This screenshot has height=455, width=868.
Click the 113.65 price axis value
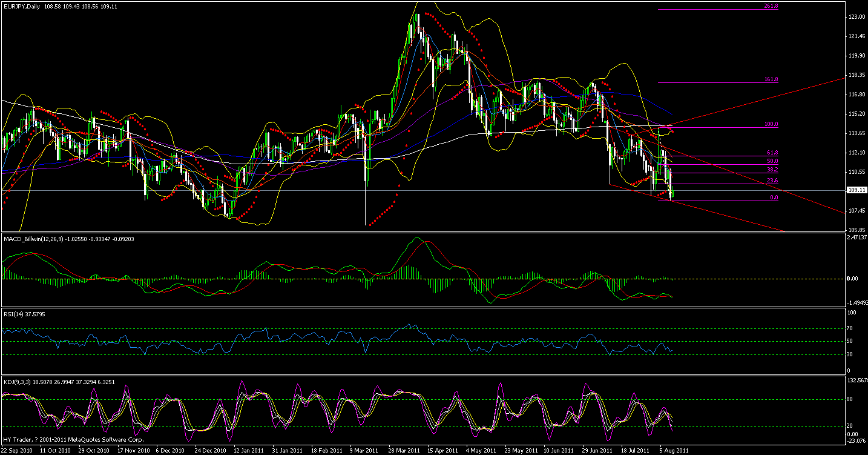[856, 133]
